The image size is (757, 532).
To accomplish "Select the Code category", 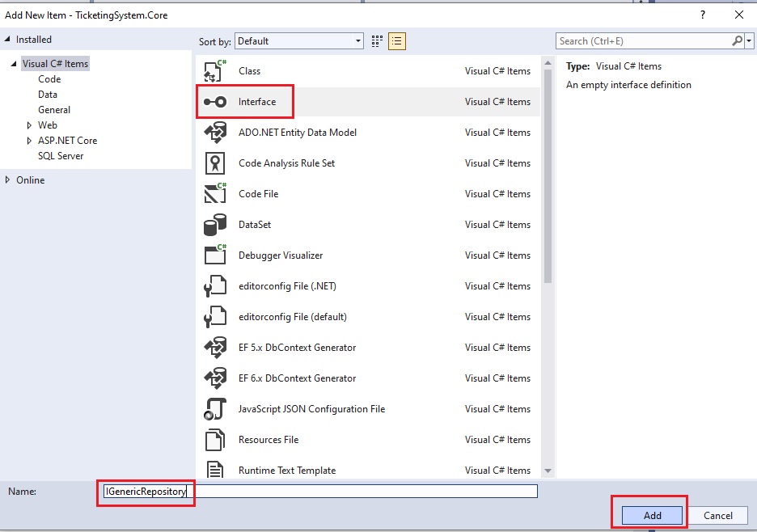I will tap(49, 79).
